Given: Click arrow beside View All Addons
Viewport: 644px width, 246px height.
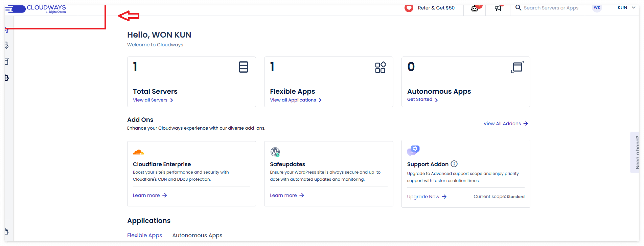Looking at the screenshot, I should (x=526, y=124).
